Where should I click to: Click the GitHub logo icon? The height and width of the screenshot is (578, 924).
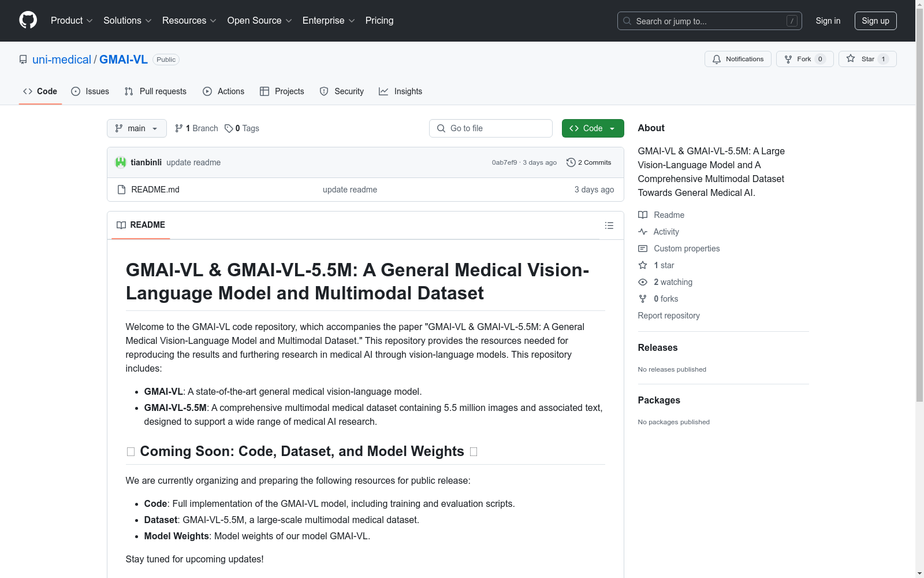tap(28, 20)
